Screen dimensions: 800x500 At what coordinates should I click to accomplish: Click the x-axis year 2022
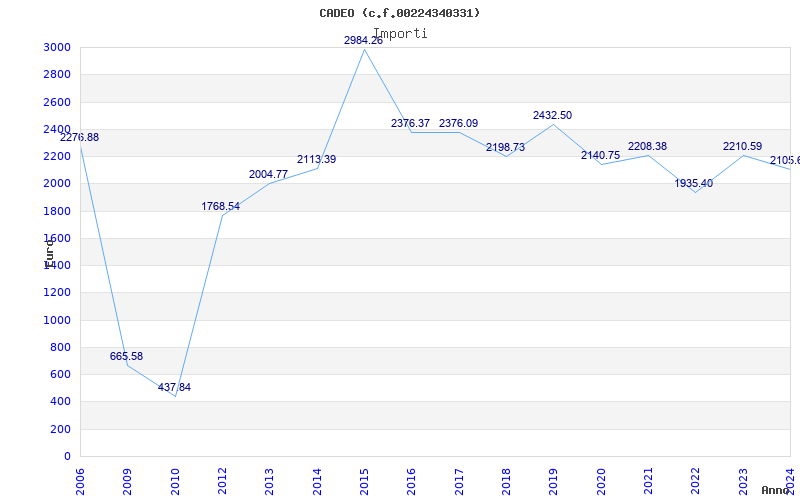click(696, 482)
